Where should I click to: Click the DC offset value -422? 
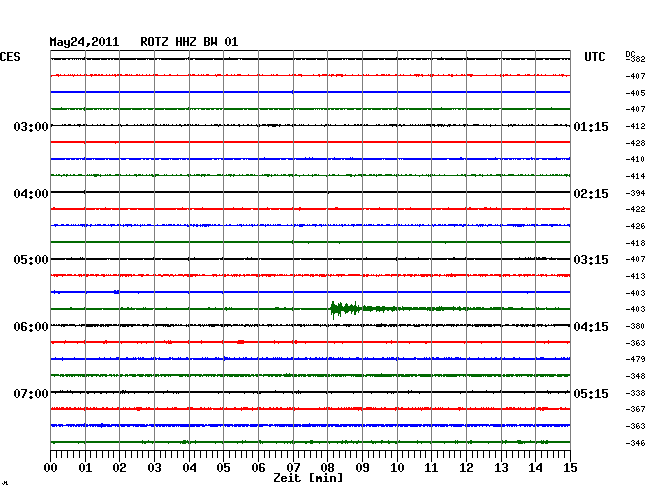pyautogui.click(x=635, y=209)
